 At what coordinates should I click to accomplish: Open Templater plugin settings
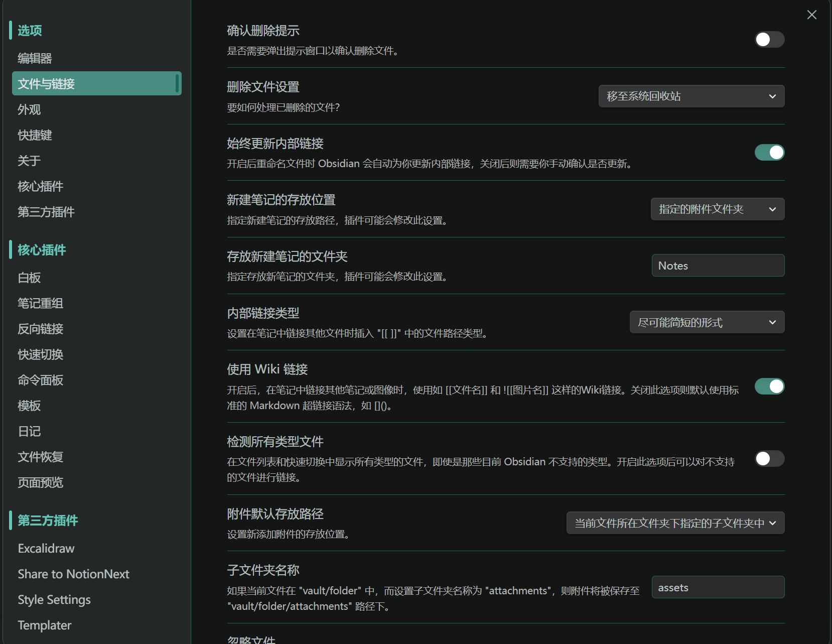(45, 625)
